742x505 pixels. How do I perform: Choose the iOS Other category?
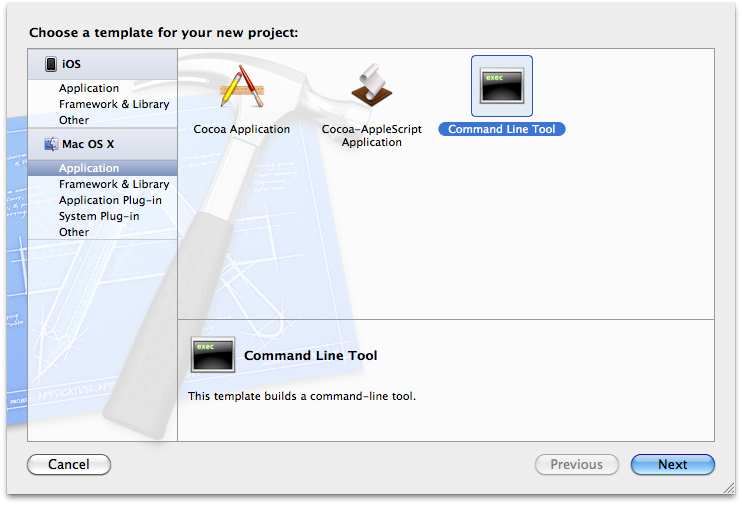coord(74,120)
